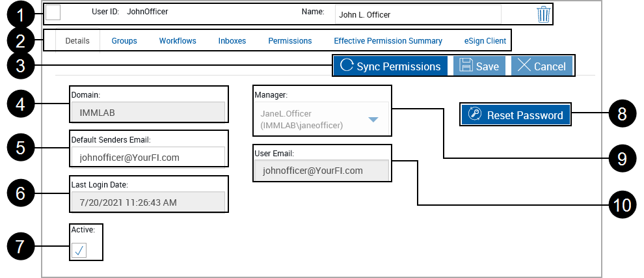Open the Groups tab
The height and width of the screenshot is (278, 644).
124,41
